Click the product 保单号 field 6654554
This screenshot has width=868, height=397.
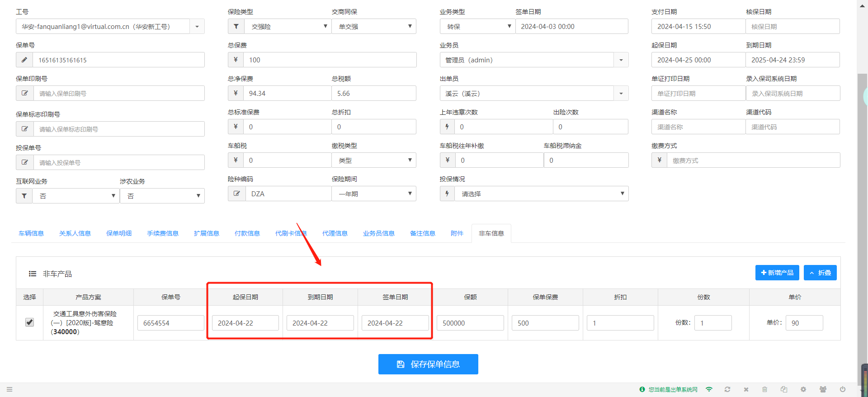pos(171,323)
